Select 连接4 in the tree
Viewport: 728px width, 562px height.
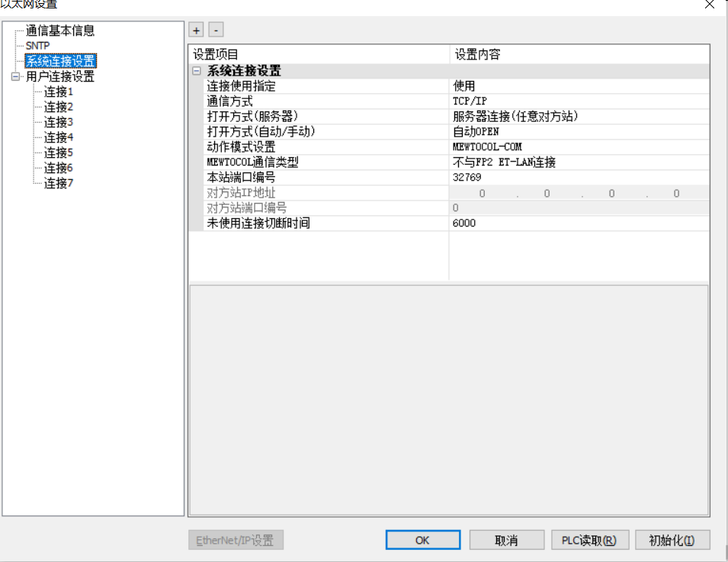(58, 138)
